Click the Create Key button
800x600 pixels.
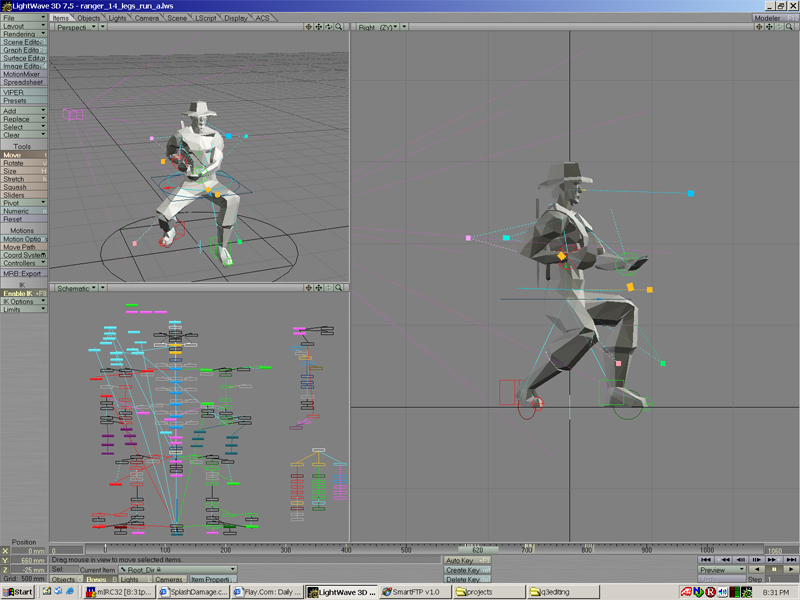click(x=466, y=570)
